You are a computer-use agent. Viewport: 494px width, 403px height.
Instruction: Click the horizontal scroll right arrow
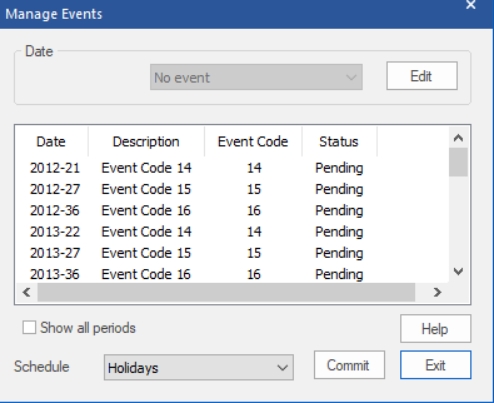pos(437,292)
